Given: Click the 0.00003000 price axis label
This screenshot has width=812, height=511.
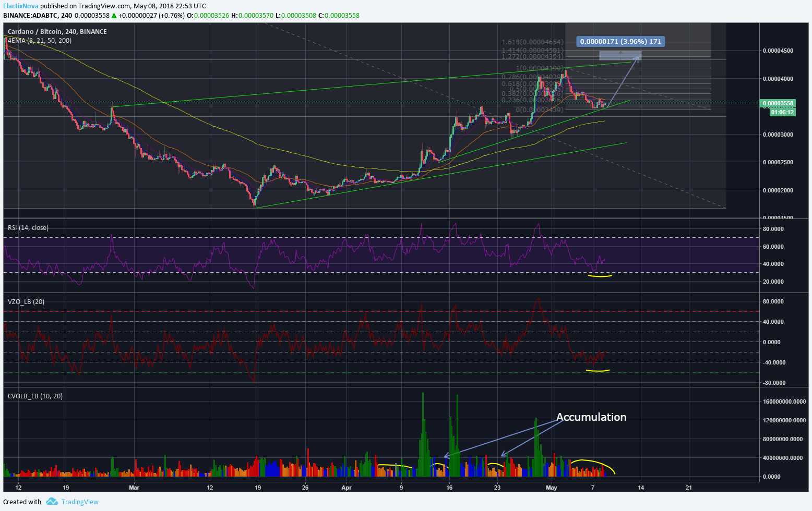Looking at the screenshot, I should (778, 135).
